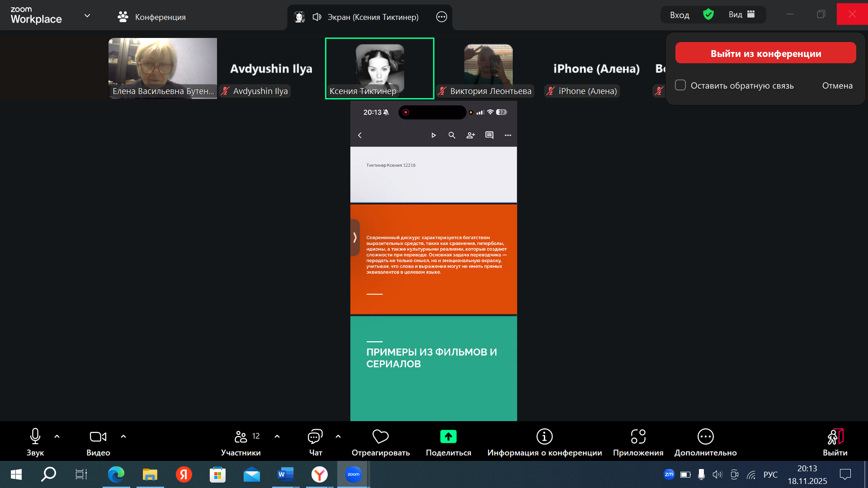Viewport: 868px width, 488px height.
Task: Check the Leave feedback (Оставить обратную связь) checkbox
Action: coord(680,85)
